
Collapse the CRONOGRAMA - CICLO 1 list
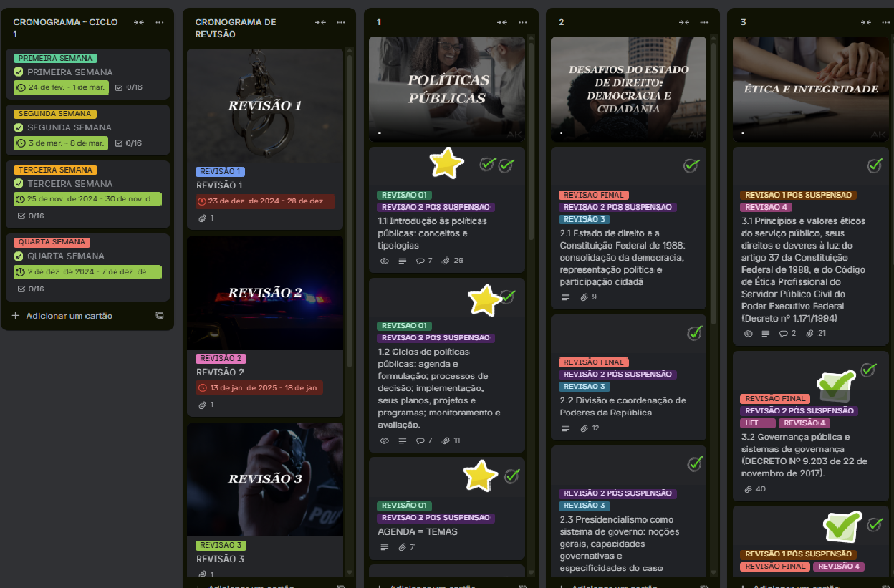pos(138,22)
